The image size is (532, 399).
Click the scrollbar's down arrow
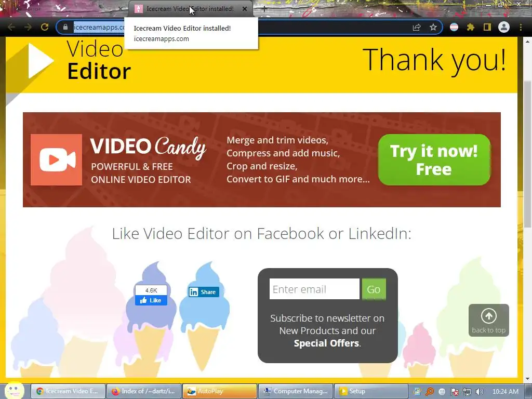pos(527,379)
